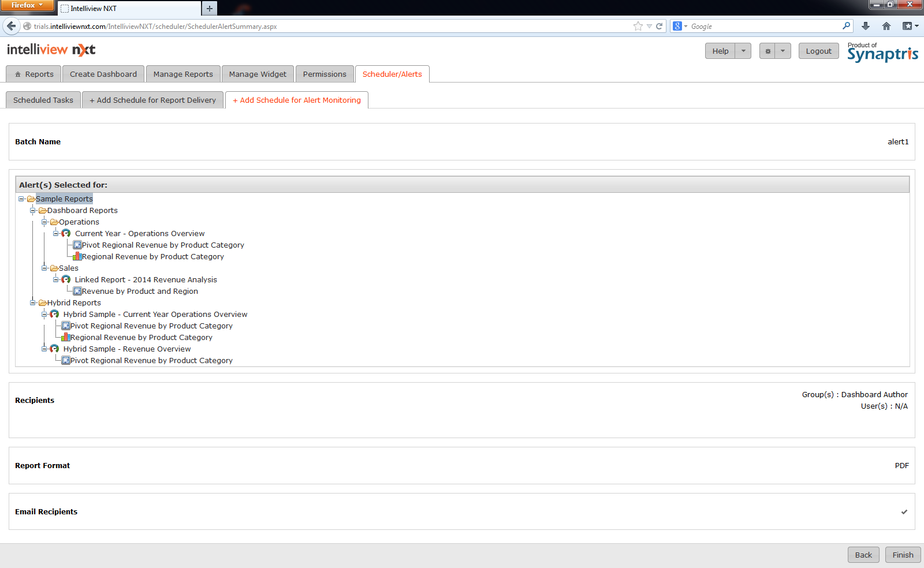
Task: Click the Linked Report dashboard gauge icon
Action: tap(66, 280)
